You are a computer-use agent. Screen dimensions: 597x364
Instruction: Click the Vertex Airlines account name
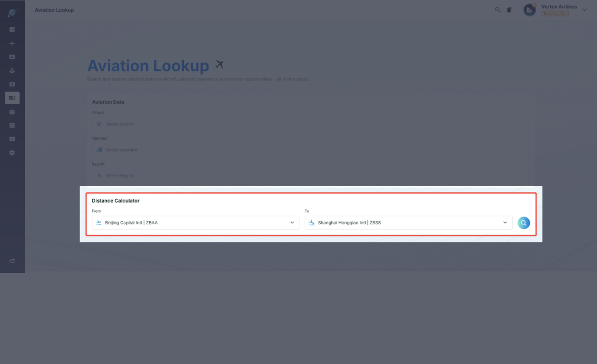coord(559,6)
